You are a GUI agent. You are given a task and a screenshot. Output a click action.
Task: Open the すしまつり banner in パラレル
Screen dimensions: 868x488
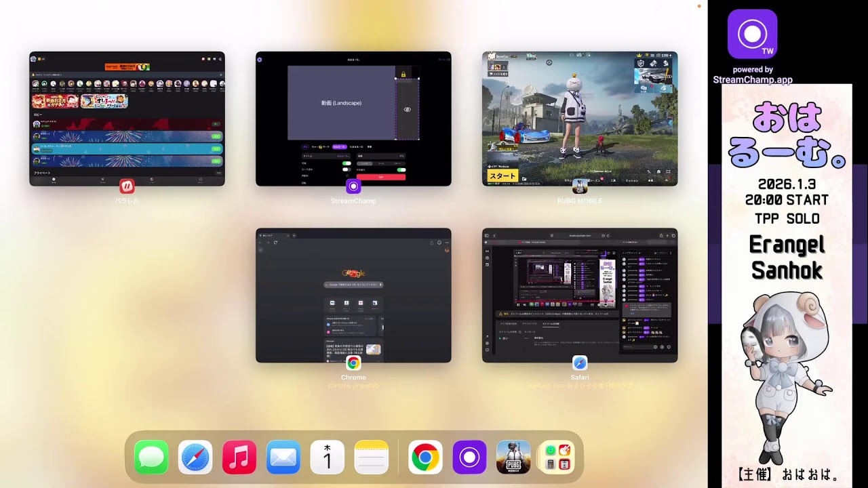point(104,101)
